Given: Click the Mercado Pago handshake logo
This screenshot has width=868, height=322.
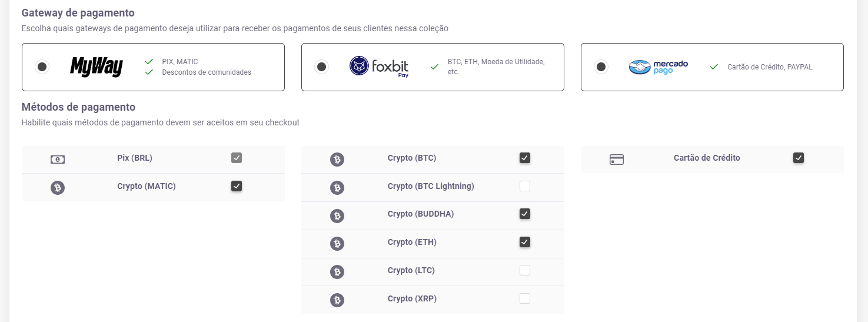Looking at the screenshot, I should coord(639,67).
